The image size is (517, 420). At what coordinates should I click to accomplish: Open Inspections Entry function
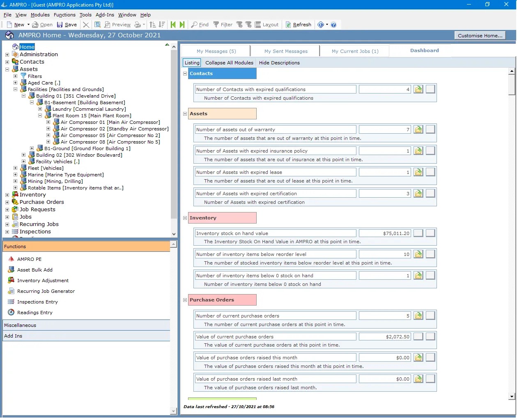click(x=33, y=302)
